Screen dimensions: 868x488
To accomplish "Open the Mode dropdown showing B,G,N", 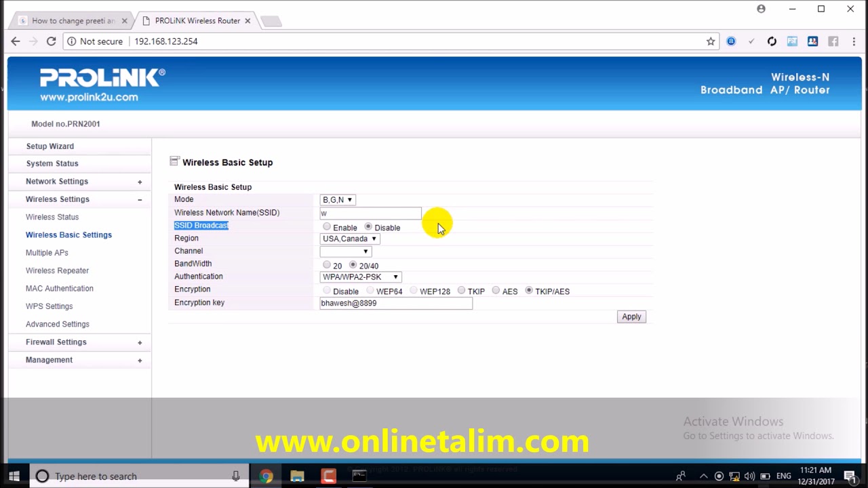I will tap(337, 200).
